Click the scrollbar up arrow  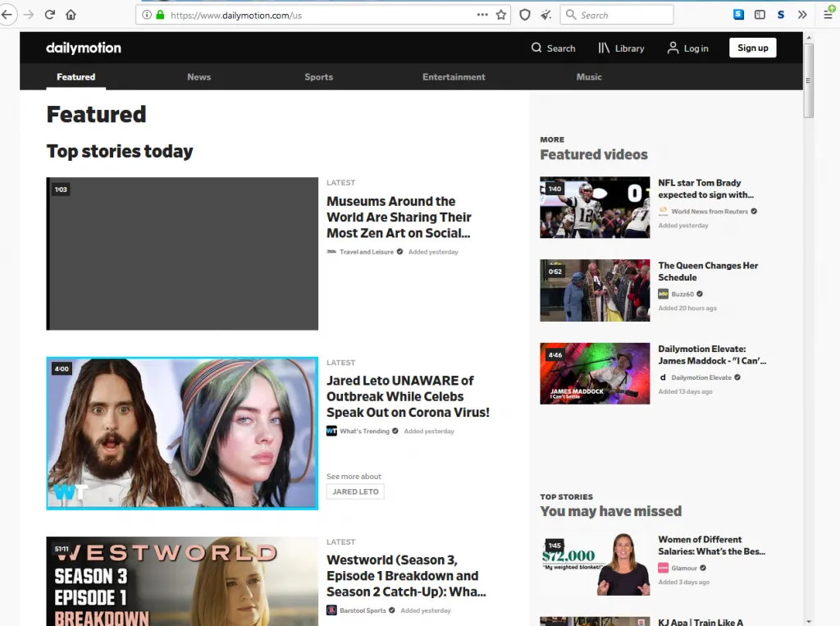(808, 38)
